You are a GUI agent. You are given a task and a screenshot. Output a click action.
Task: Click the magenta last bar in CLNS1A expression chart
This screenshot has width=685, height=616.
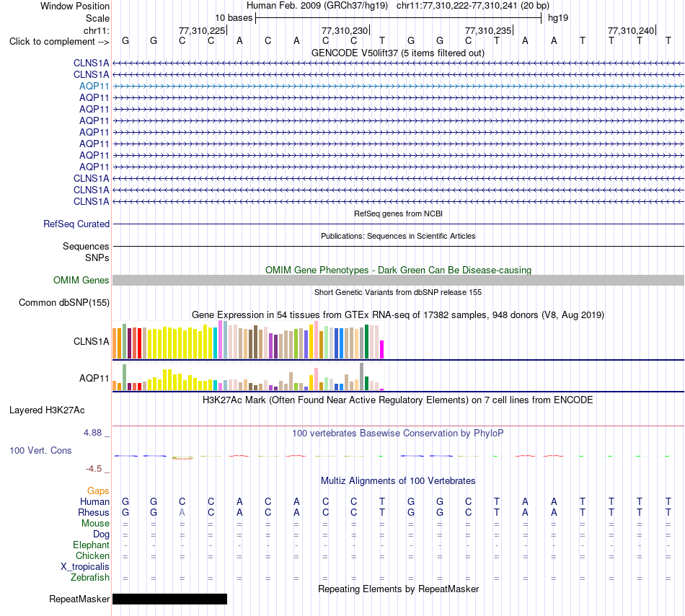tap(381, 350)
